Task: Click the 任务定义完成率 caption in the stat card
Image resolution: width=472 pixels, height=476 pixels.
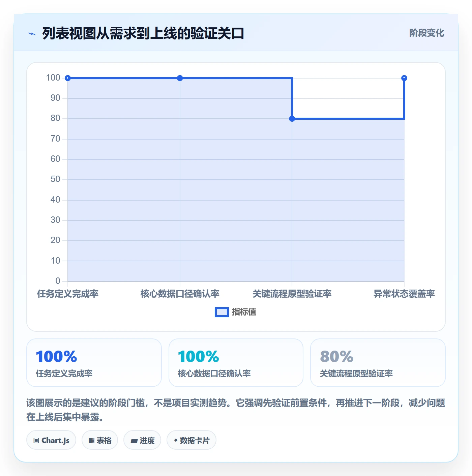Action: click(64, 374)
